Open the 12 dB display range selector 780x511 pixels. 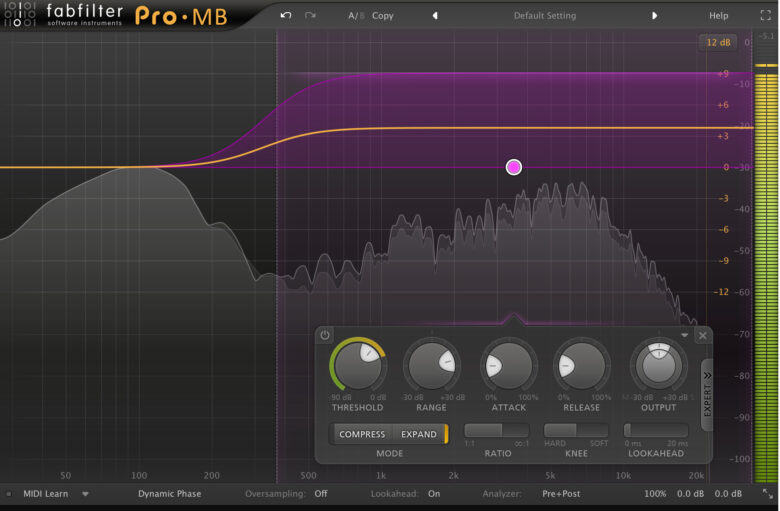(x=718, y=42)
